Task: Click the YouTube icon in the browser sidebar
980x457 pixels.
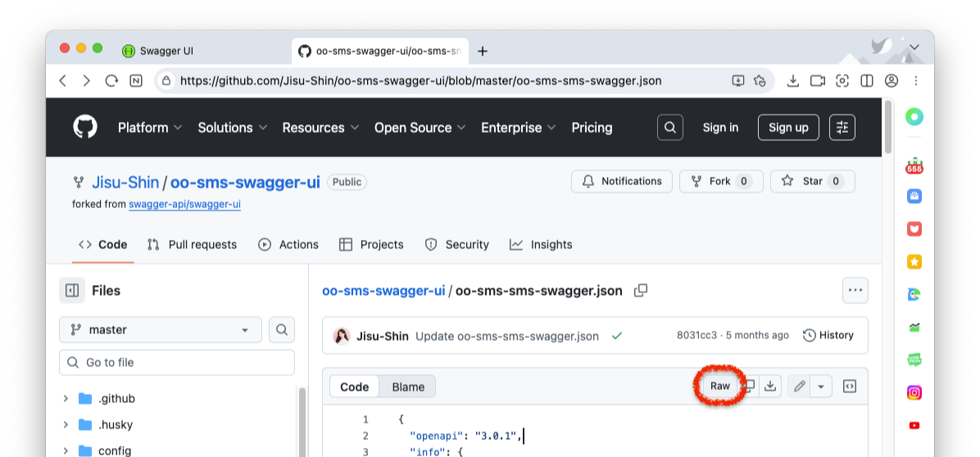Action: pos(914,425)
